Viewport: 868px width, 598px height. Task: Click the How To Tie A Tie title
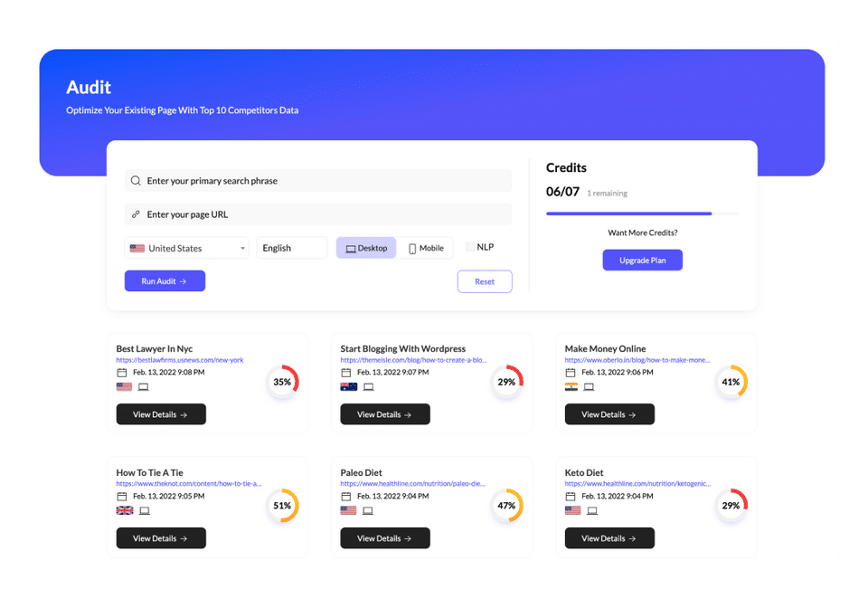tap(149, 473)
